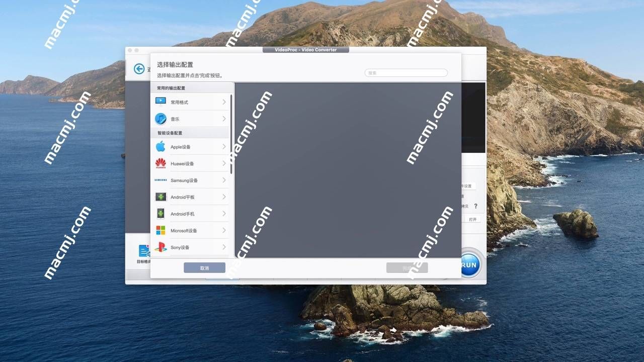Screen dimensions: 644x362
Task: Expand the 常用格式 chevron arrow
Action: tap(224, 102)
